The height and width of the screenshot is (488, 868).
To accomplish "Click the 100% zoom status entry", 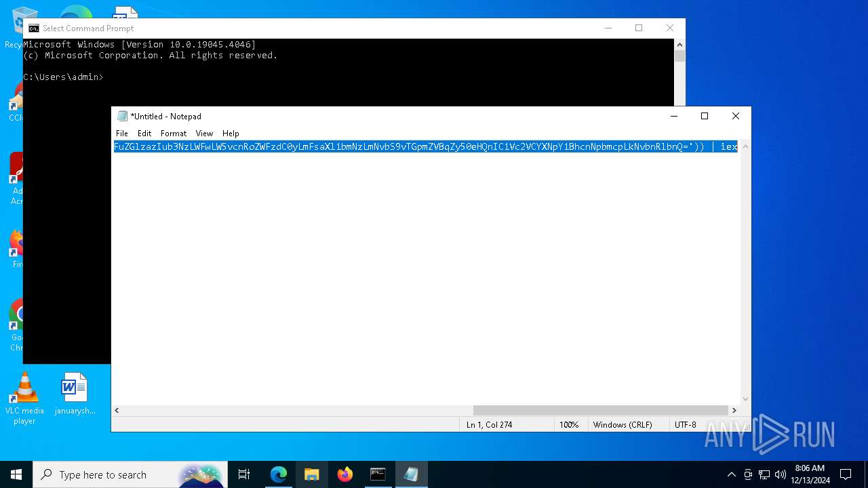I will [x=569, y=424].
